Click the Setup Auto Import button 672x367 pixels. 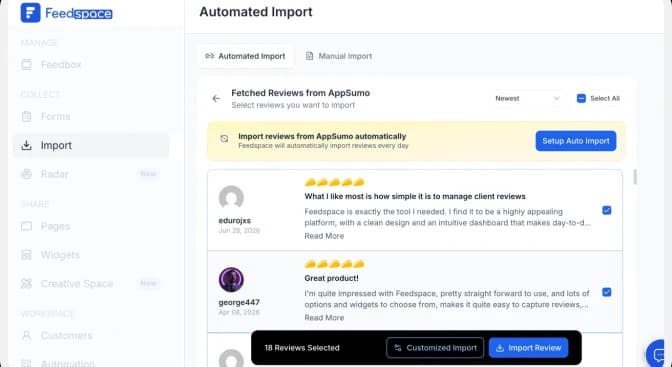576,141
